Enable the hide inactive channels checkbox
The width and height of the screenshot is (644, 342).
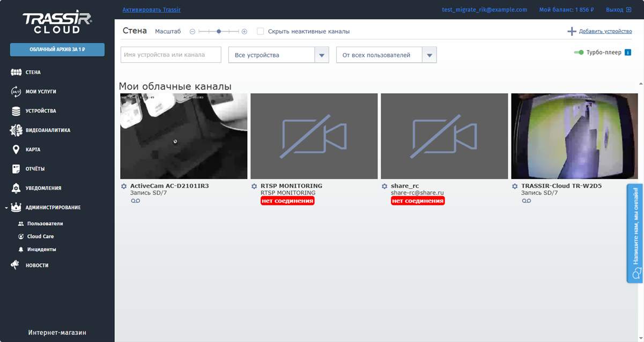click(261, 32)
